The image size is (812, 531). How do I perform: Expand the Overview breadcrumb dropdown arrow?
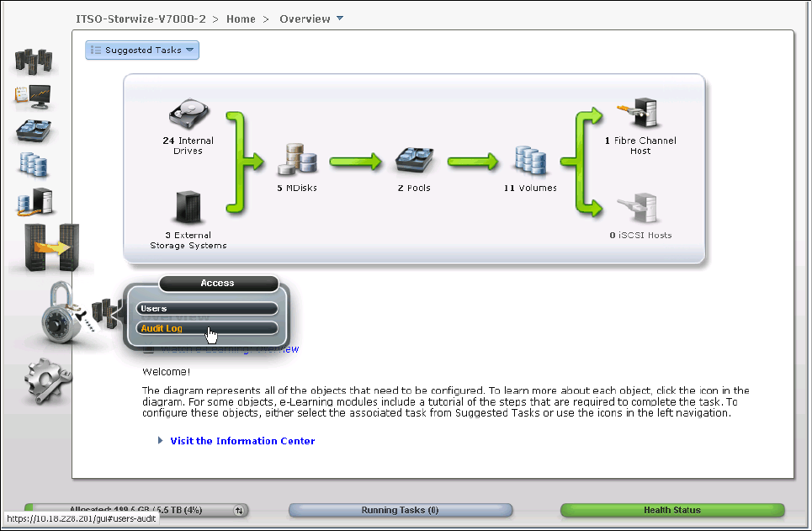tap(340, 19)
